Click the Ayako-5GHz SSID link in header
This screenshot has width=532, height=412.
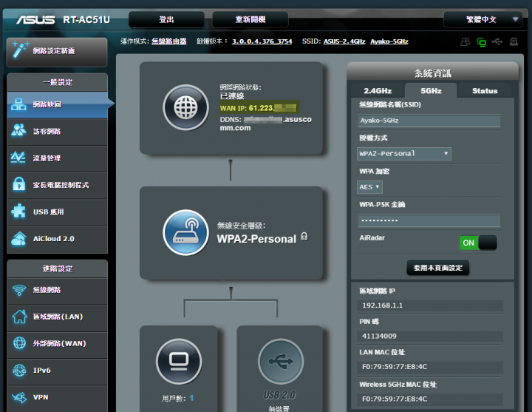389,41
